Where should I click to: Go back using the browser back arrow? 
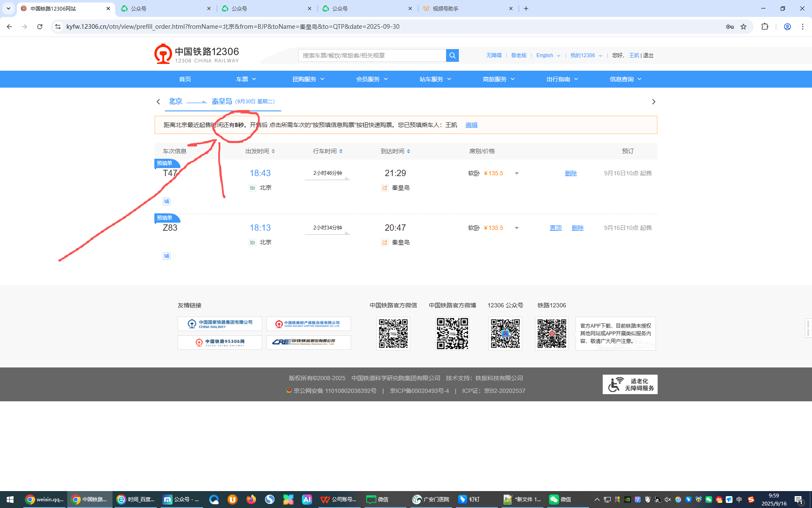(x=9, y=27)
